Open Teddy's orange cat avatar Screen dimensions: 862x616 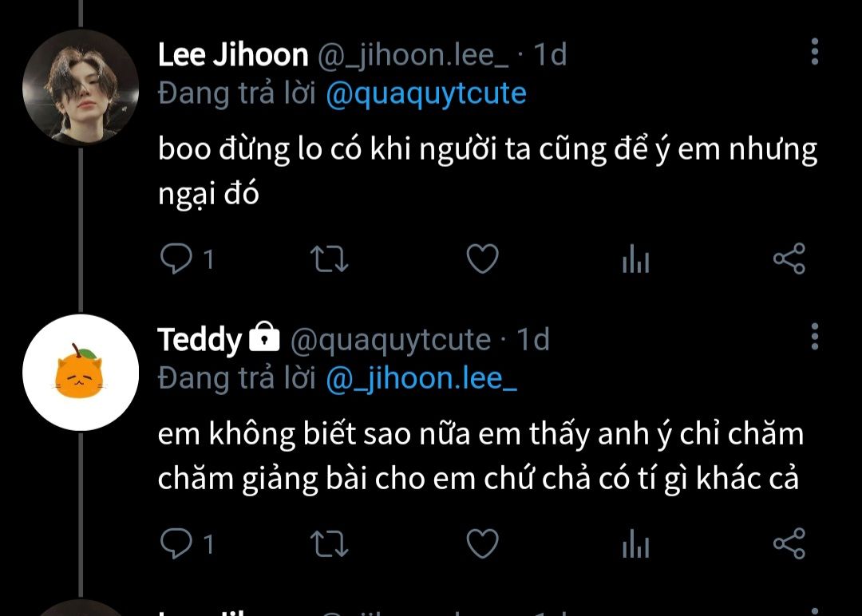[81, 373]
